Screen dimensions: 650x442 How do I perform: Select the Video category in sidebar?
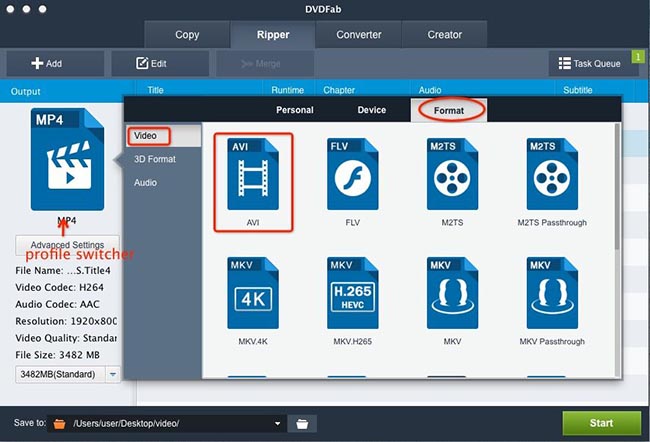tap(163, 136)
